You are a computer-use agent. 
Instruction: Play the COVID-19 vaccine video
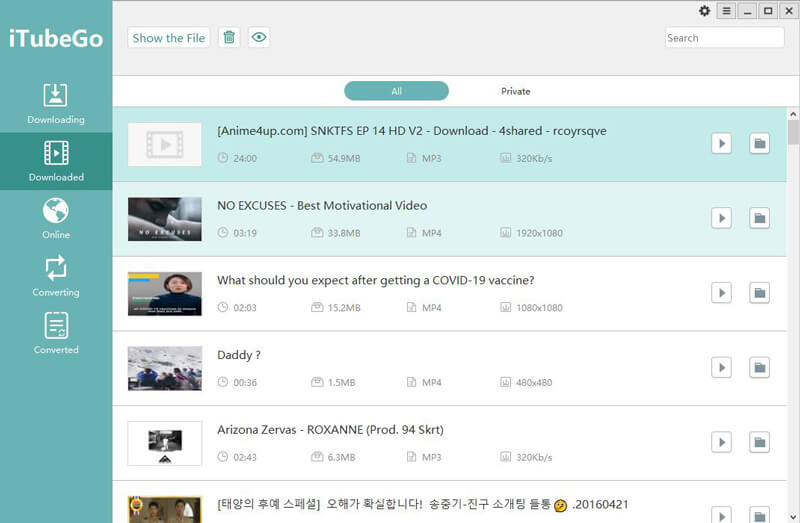click(721, 293)
